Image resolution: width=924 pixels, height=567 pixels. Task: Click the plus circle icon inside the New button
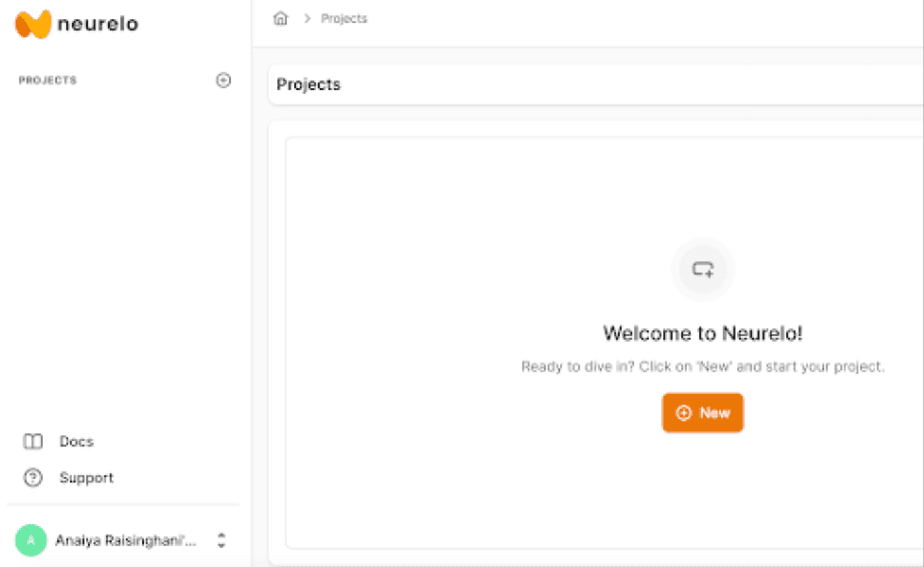coord(683,413)
